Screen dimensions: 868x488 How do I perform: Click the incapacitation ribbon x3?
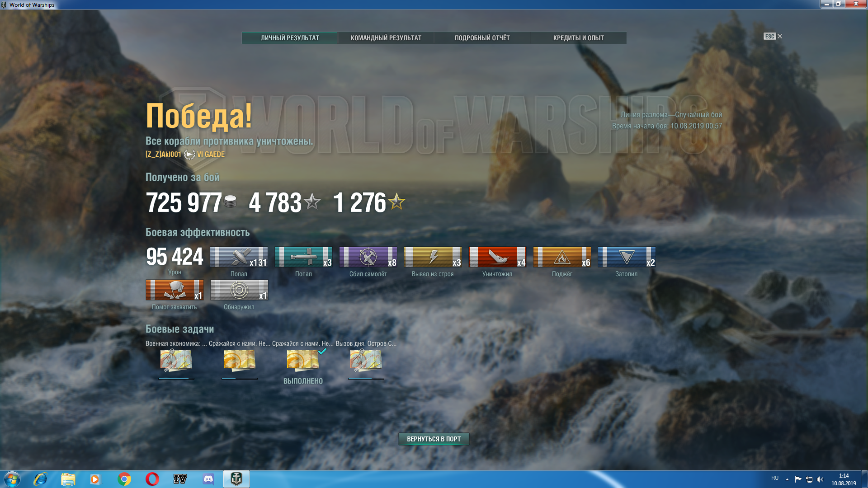tap(433, 257)
